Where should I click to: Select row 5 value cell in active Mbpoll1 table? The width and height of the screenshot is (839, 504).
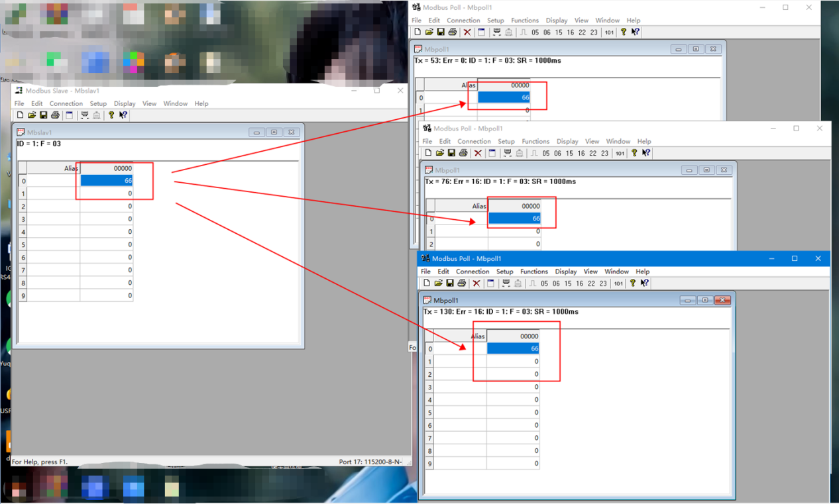[513, 413]
